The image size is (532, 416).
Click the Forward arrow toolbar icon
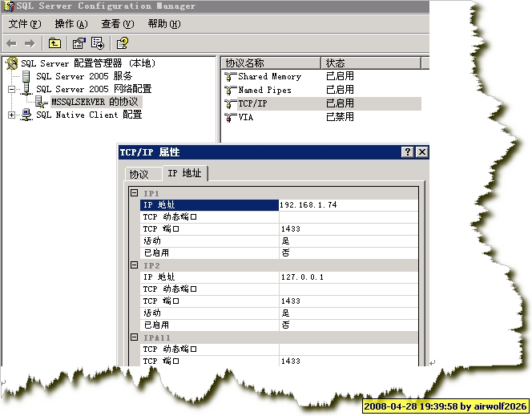pyautogui.click(x=30, y=43)
